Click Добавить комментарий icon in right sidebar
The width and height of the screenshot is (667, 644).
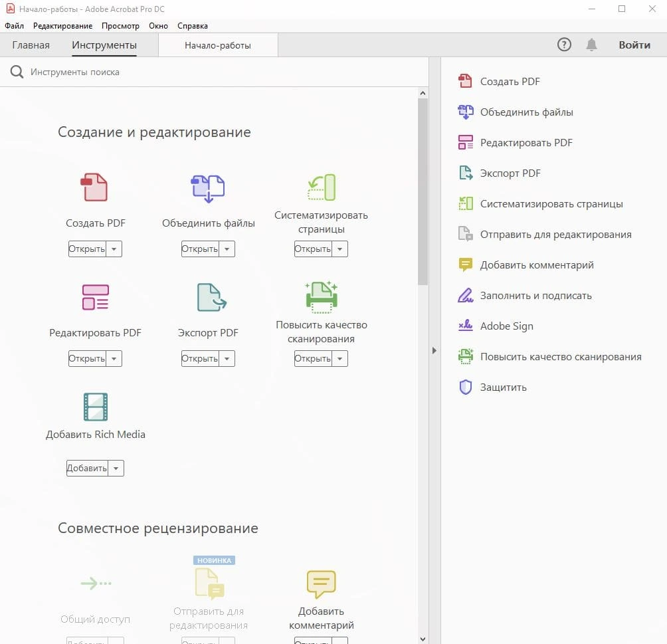[465, 265]
